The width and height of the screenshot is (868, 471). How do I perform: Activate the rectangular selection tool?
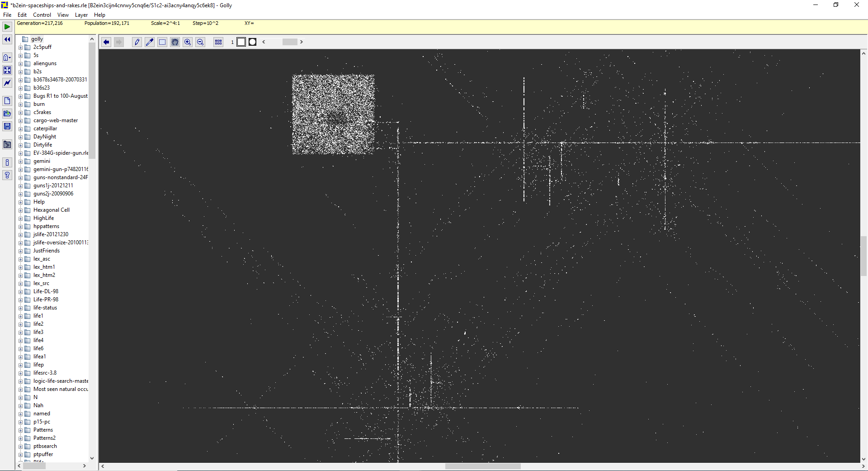click(x=162, y=42)
